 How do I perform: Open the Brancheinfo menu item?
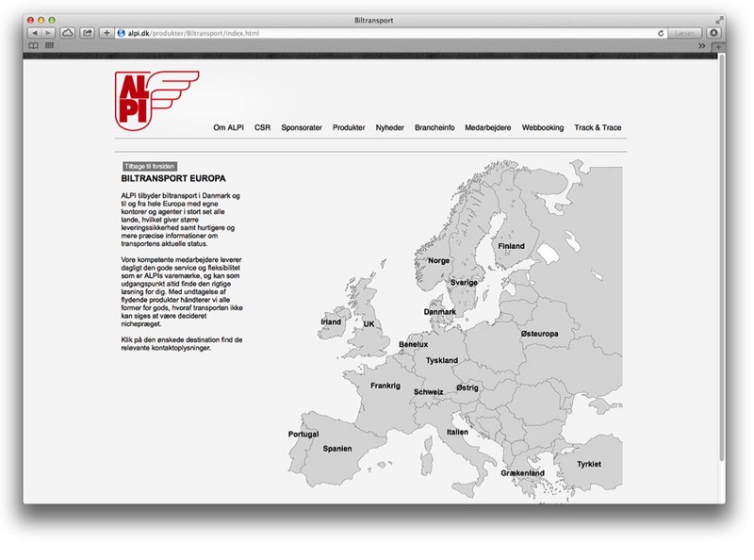coord(434,127)
